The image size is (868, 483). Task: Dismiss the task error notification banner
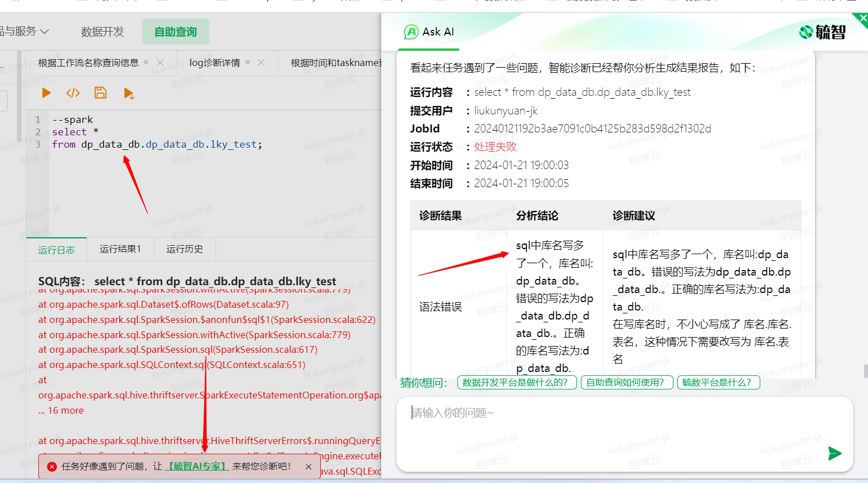tap(309, 467)
